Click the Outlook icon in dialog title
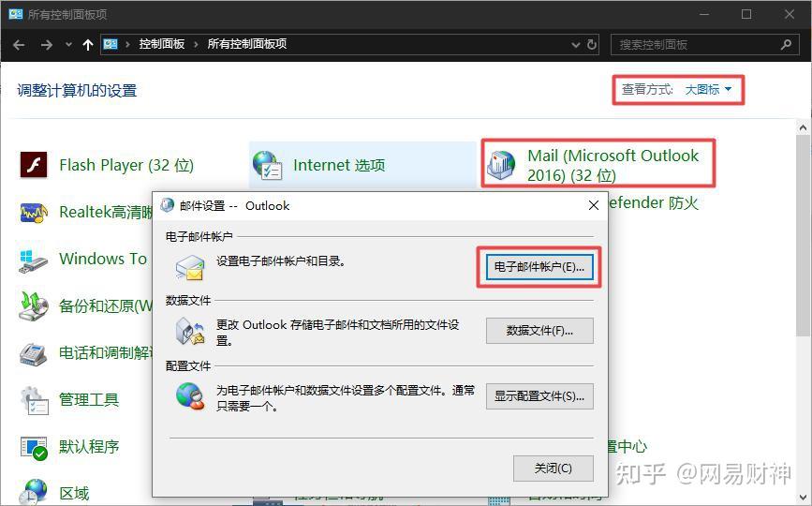Image resolution: width=812 pixels, height=506 pixels. (168, 205)
